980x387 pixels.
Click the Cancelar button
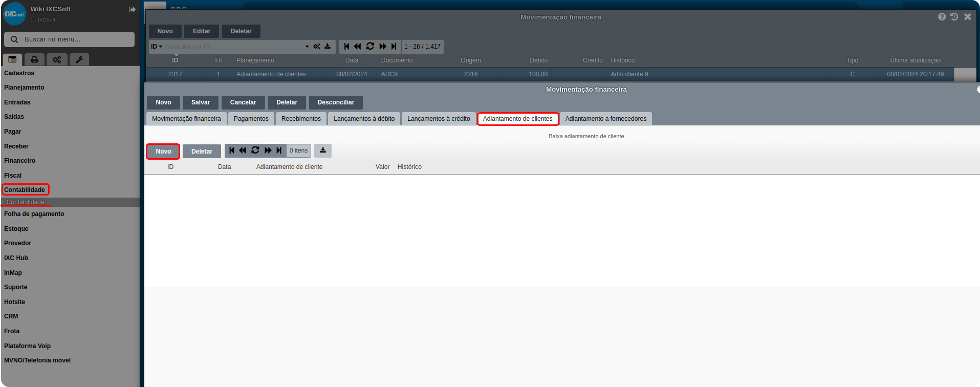tap(243, 102)
